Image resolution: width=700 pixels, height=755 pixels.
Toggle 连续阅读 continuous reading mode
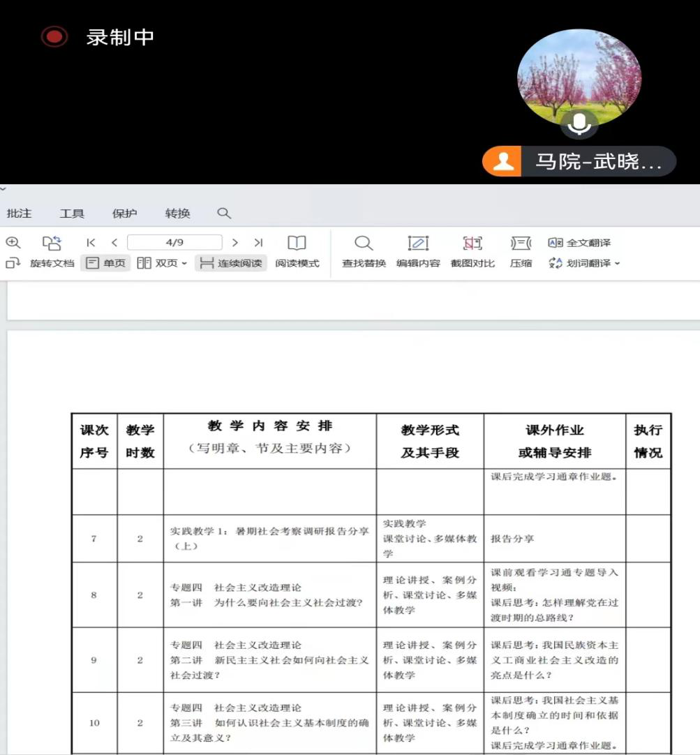231,264
